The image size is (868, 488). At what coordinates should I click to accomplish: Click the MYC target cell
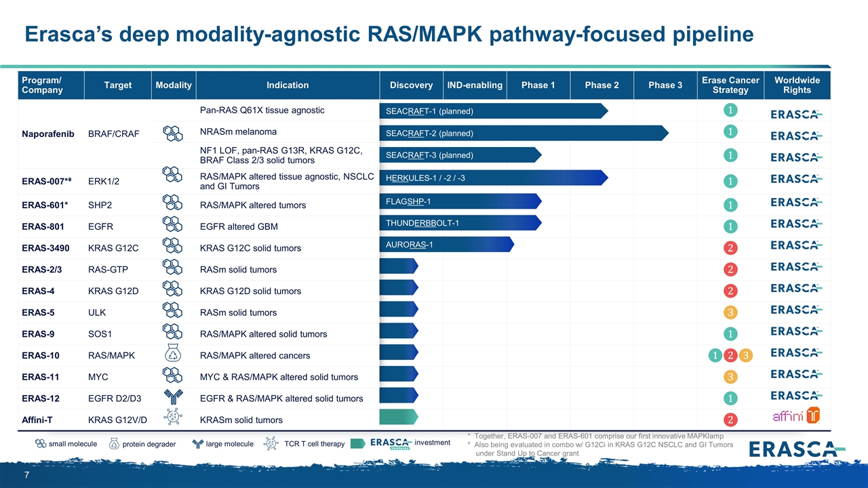[98, 377]
